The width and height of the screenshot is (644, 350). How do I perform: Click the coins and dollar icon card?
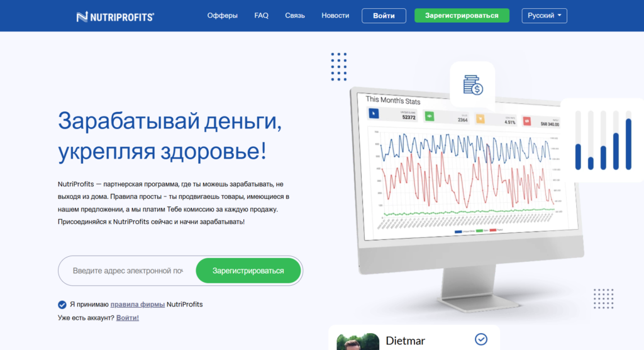click(472, 85)
